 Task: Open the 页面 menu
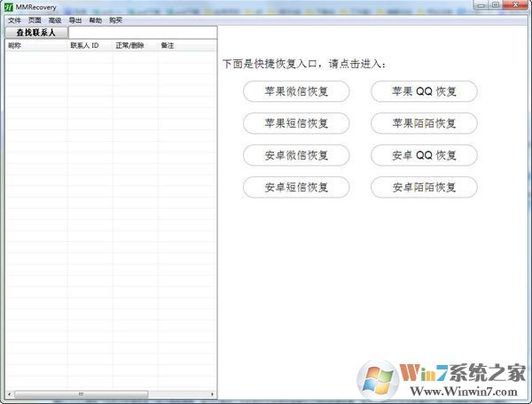pyautogui.click(x=35, y=19)
